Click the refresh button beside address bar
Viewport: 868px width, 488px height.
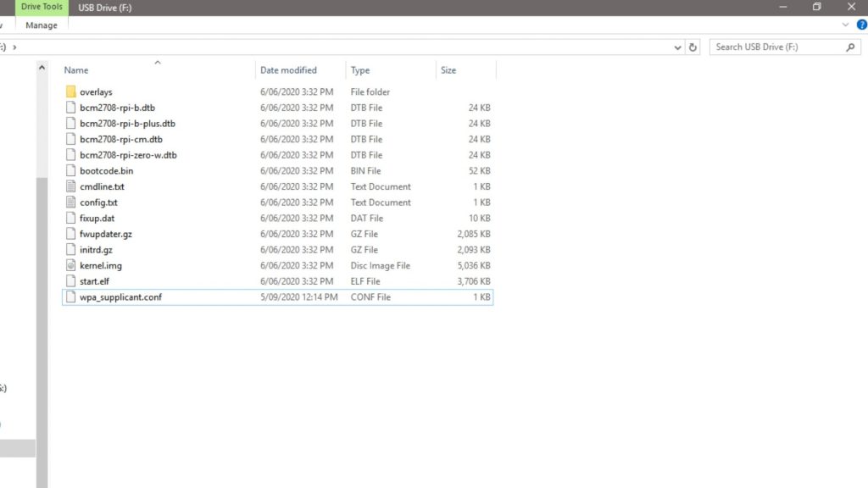pyautogui.click(x=693, y=47)
